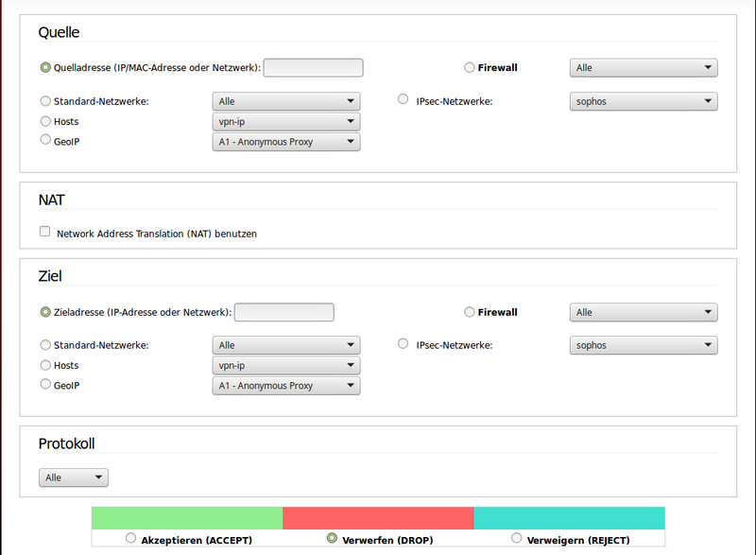Image resolution: width=756 pixels, height=555 pixels.
Task: Select Verweigern (REJECT) radio button
Action: tap(516, 538)
